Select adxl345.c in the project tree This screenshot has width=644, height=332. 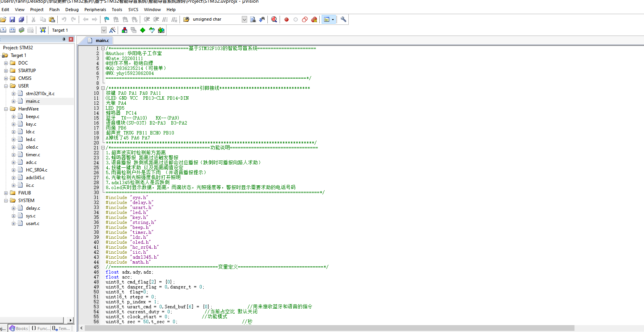(x=35, y=178)
